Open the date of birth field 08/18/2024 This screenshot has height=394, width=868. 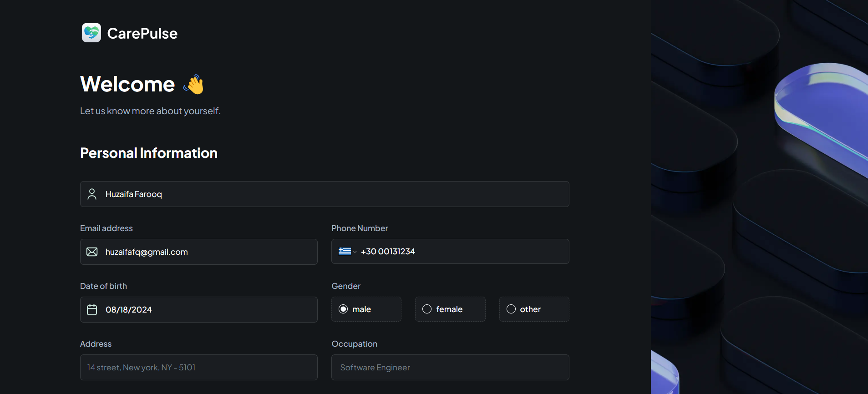[199, 310]
